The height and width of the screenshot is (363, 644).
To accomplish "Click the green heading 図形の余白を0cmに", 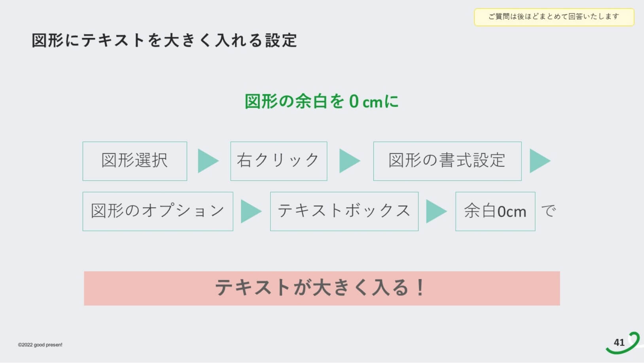I will pyautogui.click(x=321, y=101).
